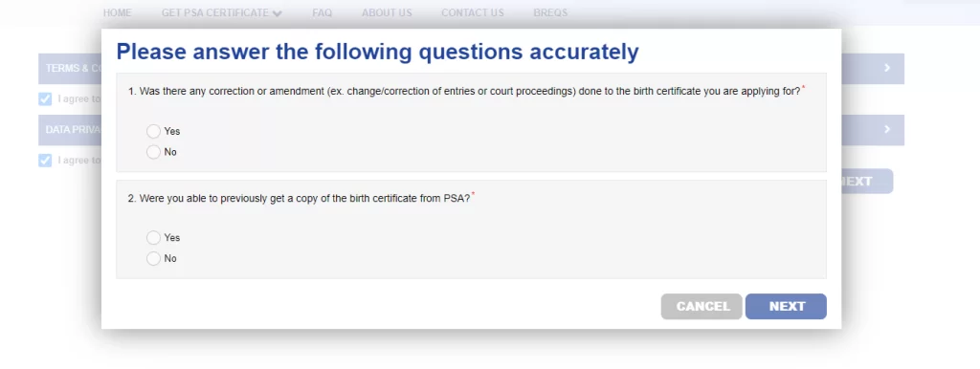This screenshot has width=980, height=369.
Task: Toggle the first I agree checkbox
Action: coord(45,98)
